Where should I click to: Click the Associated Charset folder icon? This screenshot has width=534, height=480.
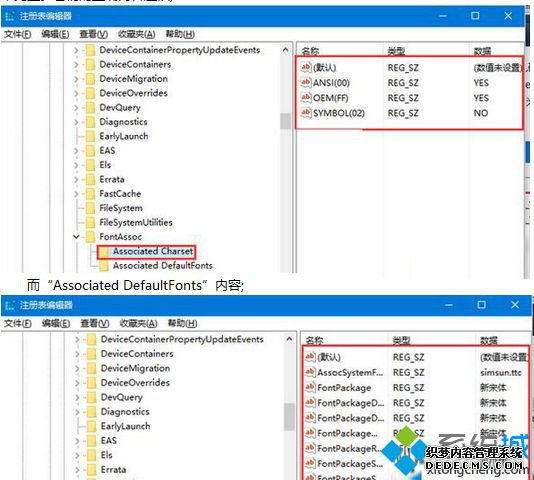[104, 252]
